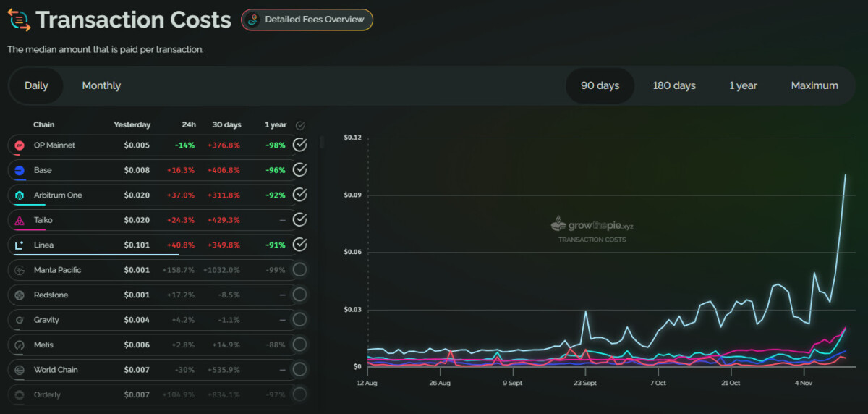Toggle the select-all chains checkmark in header
The image size is (868, 414).
pos(300,125)
